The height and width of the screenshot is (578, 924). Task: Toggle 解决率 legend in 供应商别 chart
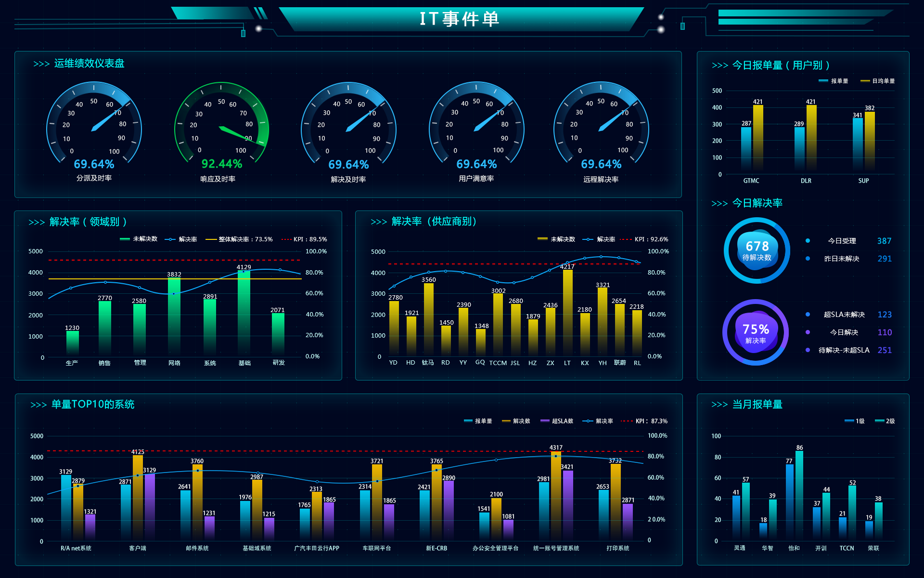tap(599, 239)
